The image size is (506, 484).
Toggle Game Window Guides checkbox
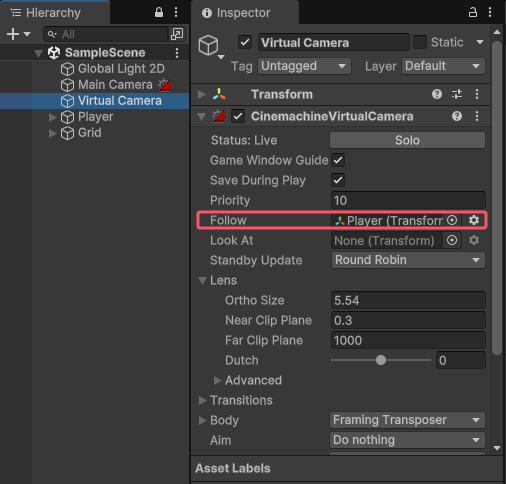338,160
